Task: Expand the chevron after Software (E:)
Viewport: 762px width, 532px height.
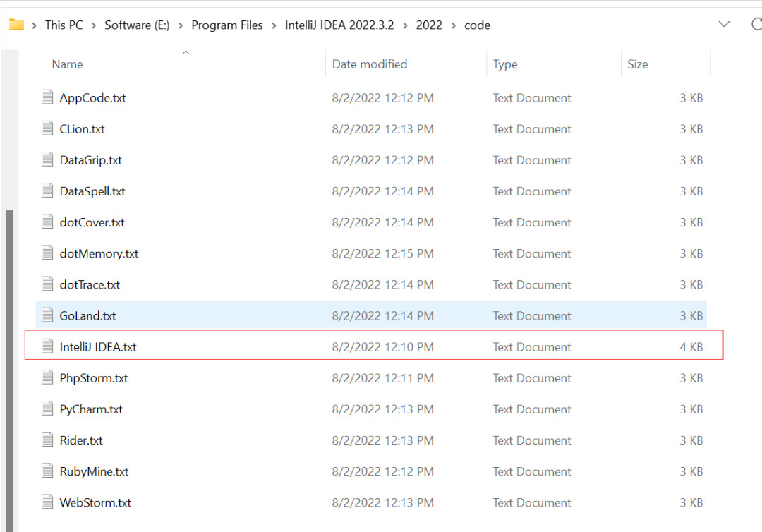Action: (181, 25)
